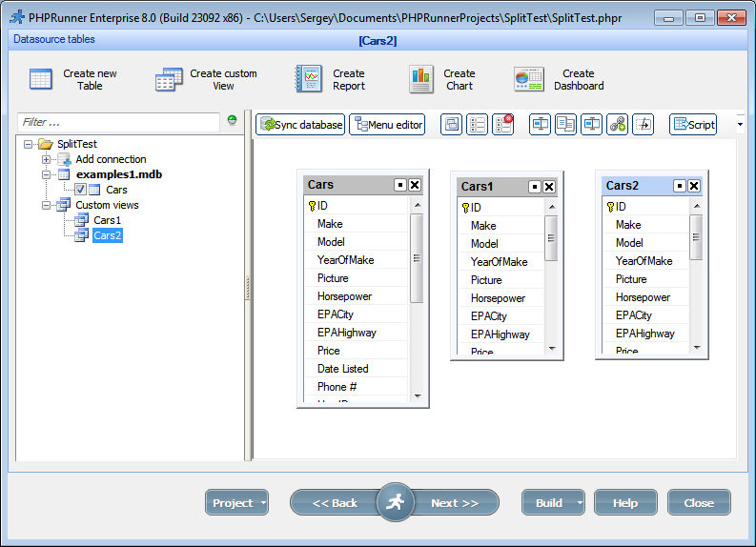Select the Phone # field in Cars
The height and width of the screenshot is (547, 756).
pos(357,387)
